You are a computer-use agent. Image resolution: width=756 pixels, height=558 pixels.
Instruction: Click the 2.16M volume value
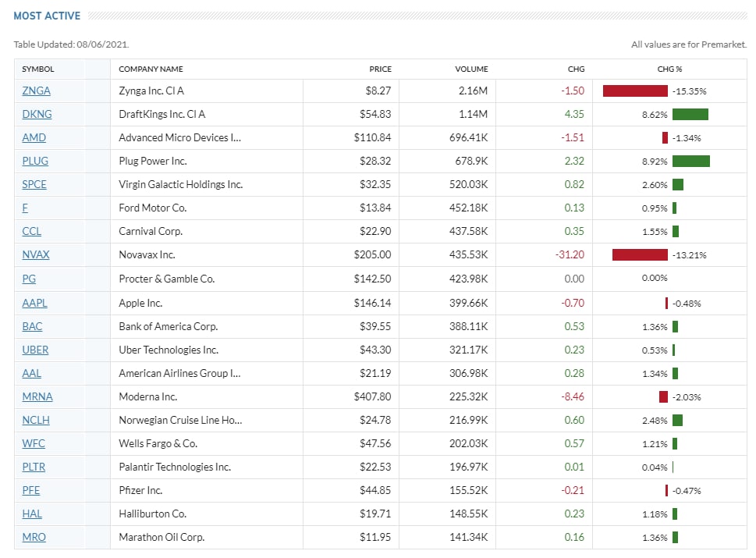tap(474, 91)
